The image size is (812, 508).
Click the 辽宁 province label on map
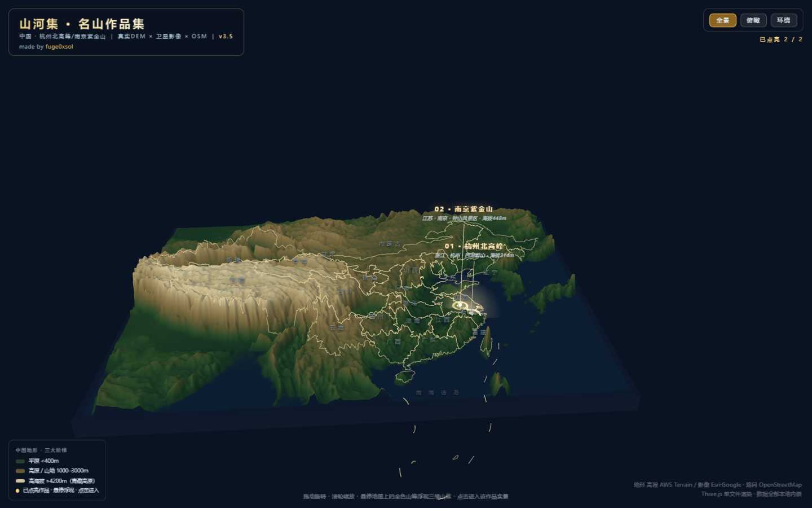click(x=491, y=272)
